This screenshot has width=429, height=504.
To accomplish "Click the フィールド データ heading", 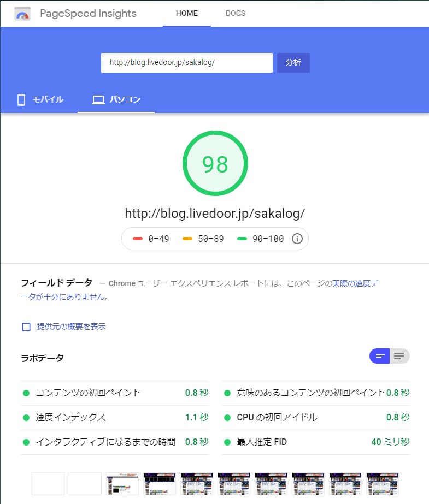I will coord(57,283).
